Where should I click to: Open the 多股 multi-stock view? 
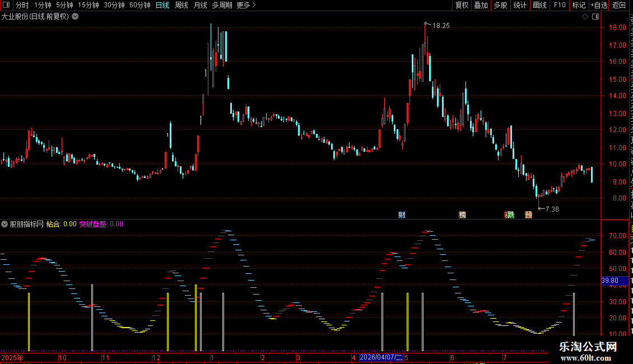tap(500, 5)
